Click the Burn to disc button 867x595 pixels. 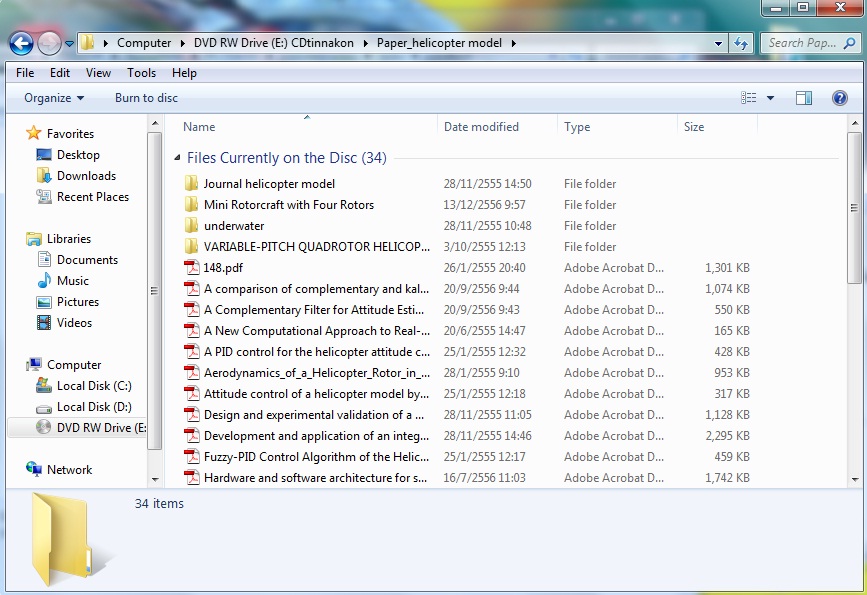click(146, 98)
